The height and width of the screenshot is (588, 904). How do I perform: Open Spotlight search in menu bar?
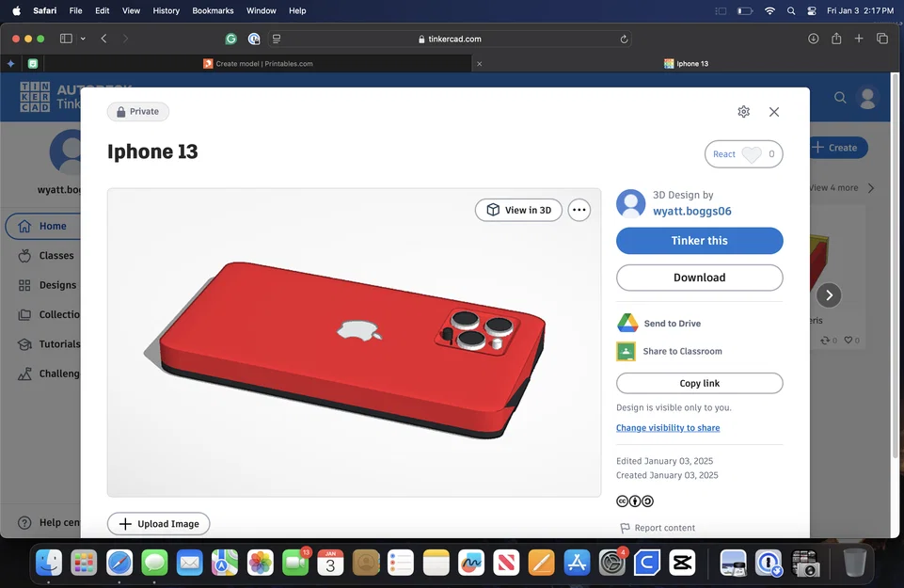click(791, 10)
